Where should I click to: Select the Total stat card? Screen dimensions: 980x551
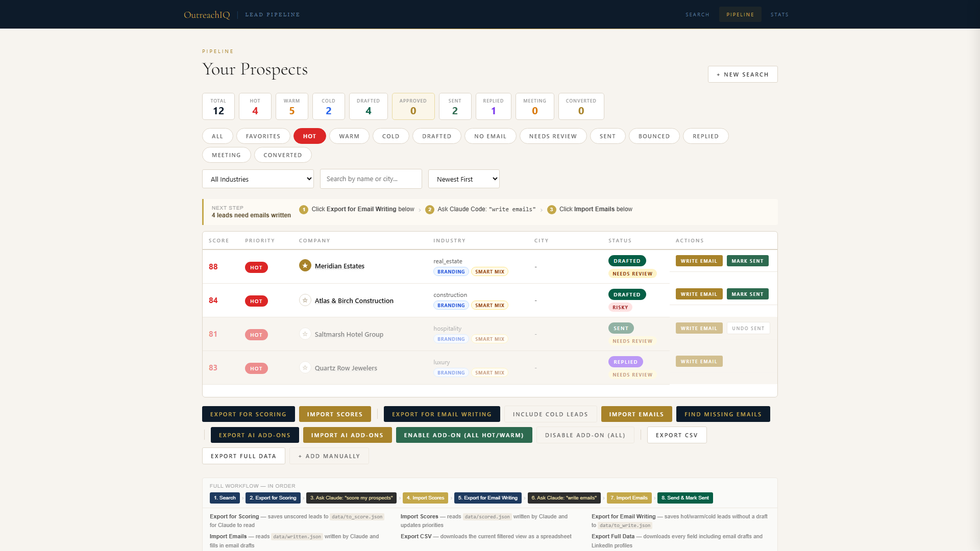218,106
